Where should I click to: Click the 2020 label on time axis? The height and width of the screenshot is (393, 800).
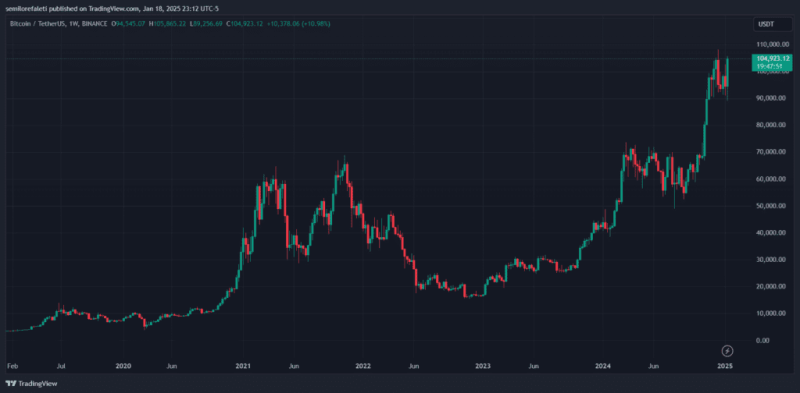pyautogui.click(x=124, y=366)
